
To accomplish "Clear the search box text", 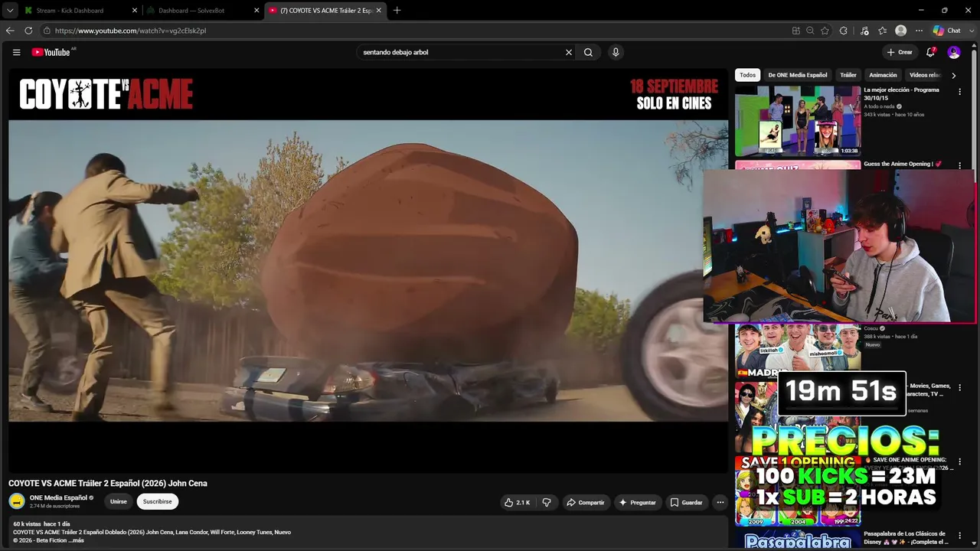I will (x=569, y=52).
